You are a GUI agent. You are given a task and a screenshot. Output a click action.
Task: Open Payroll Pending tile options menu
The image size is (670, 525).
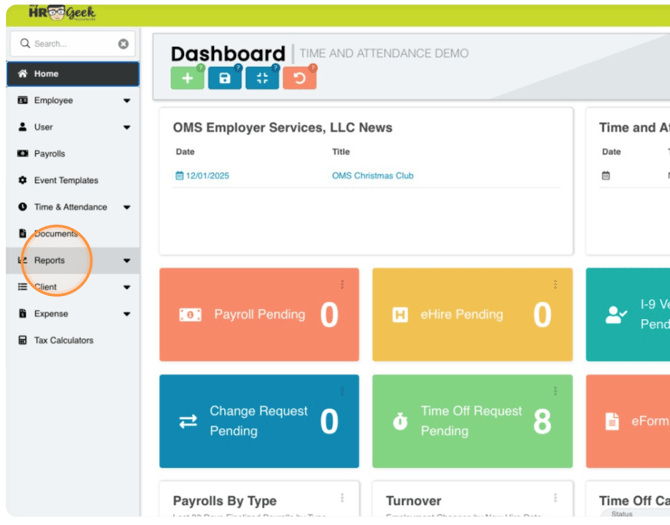[342, 285]
